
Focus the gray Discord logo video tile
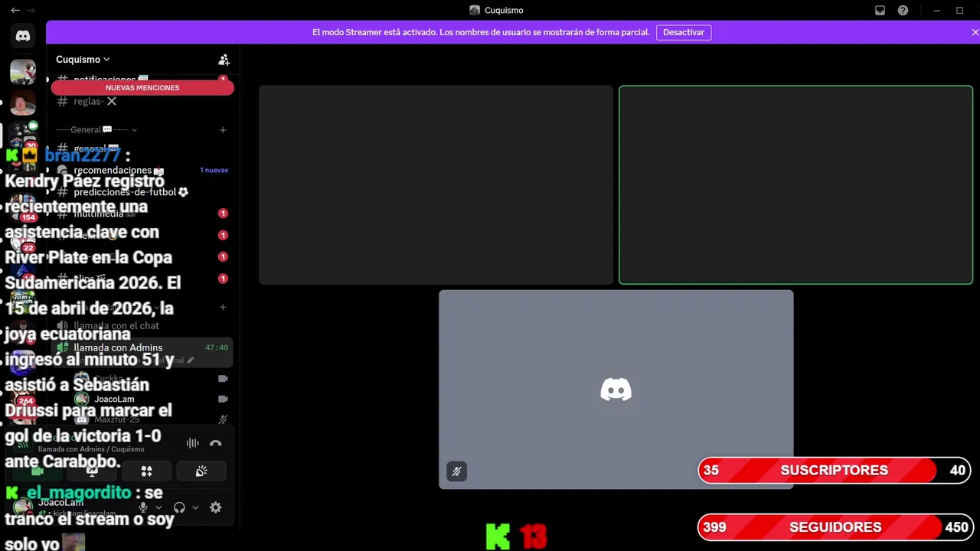tap(616, 389)
